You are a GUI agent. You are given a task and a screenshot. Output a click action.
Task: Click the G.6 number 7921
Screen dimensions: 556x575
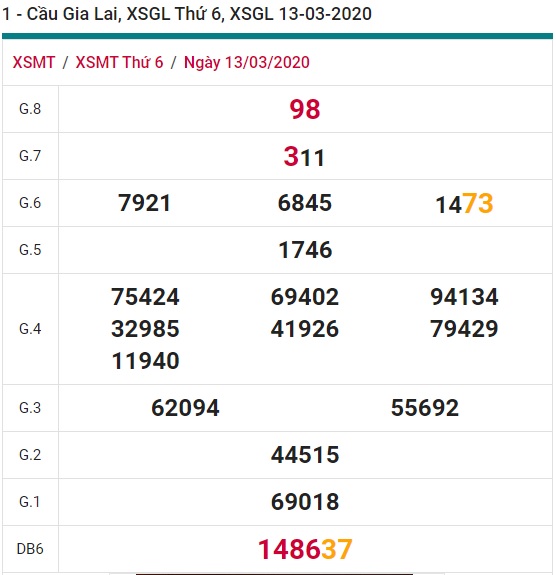[145, 203]
